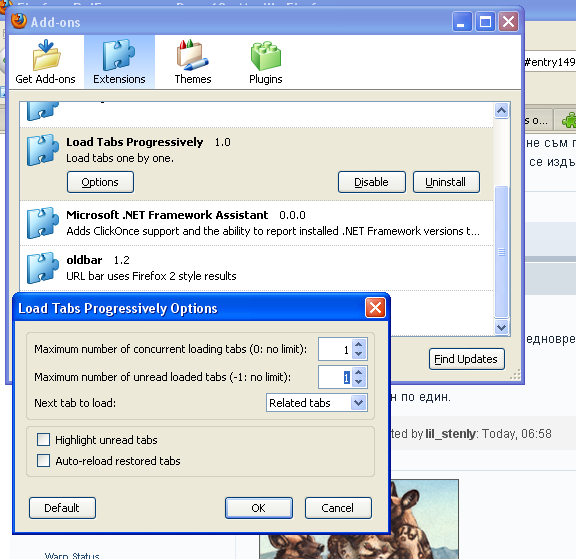Screen dimensions: 576x559
Task: Click the Firefox logo in Add-ons title bar
Action: pyautogui.click(x=19, y=21)
